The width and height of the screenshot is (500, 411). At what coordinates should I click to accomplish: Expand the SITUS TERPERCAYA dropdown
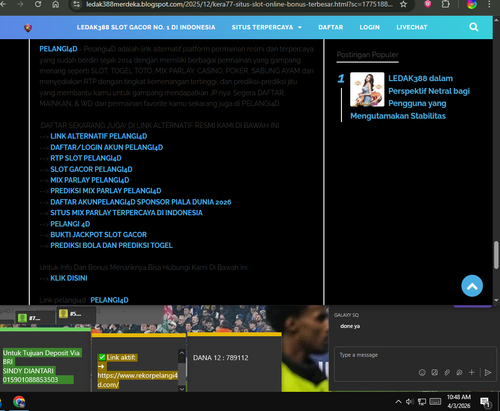[267, 27]
